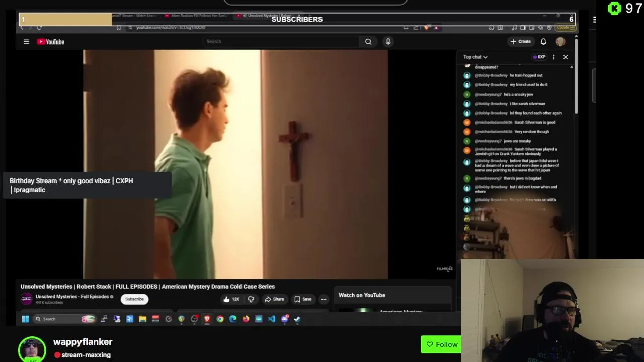Screen dimensions: 644x362
Task: Open the Arduino IDE taskbar icon
Action: pos(259,319)
